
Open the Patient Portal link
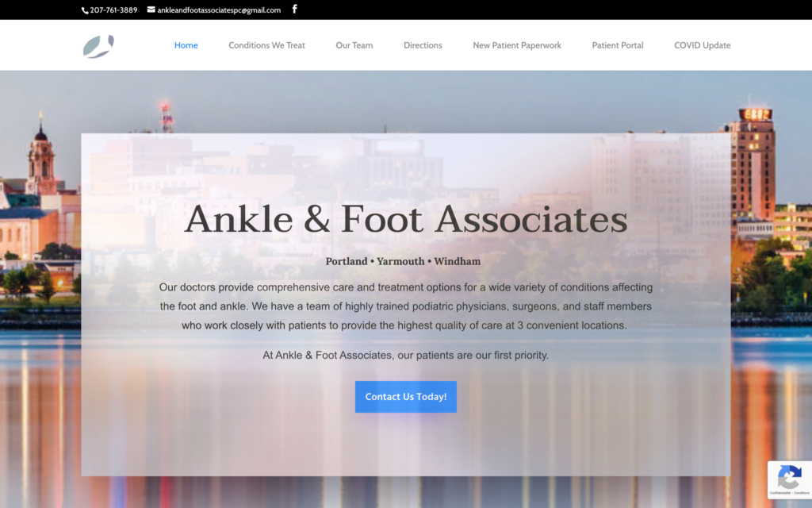(618, 45)
